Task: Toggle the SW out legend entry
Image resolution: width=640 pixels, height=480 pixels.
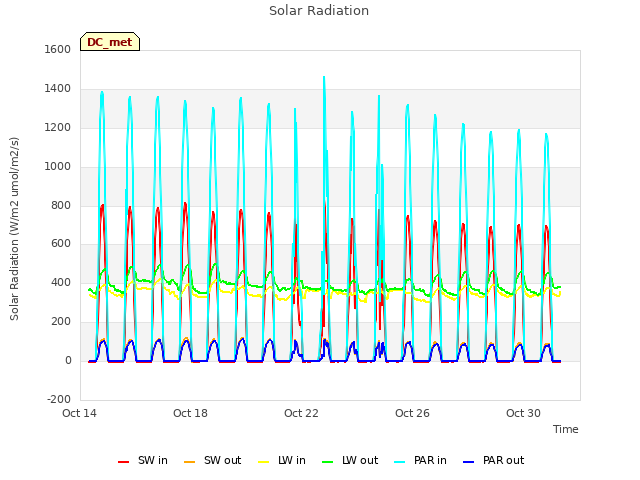Action: coord(213,460)
